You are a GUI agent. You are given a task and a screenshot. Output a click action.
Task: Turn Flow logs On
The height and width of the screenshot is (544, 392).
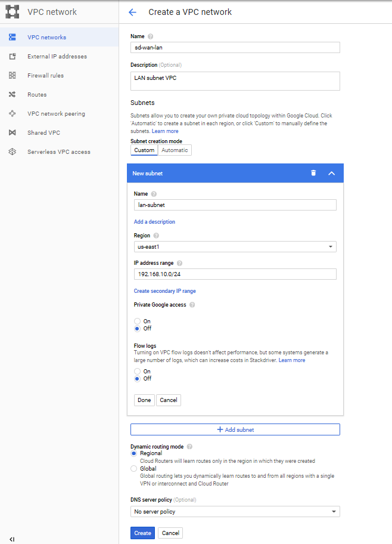(x=137, y=371)
